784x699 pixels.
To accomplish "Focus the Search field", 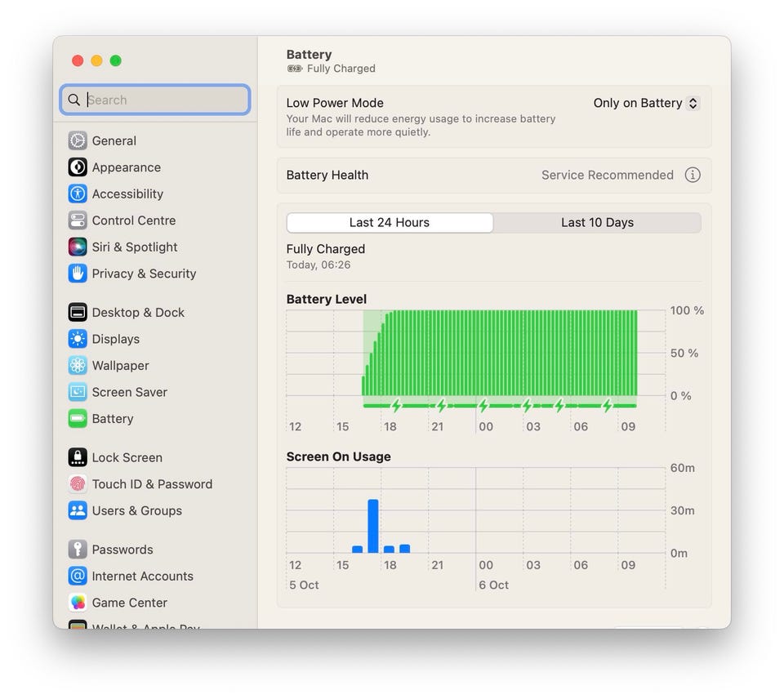I will pos(155,100).
